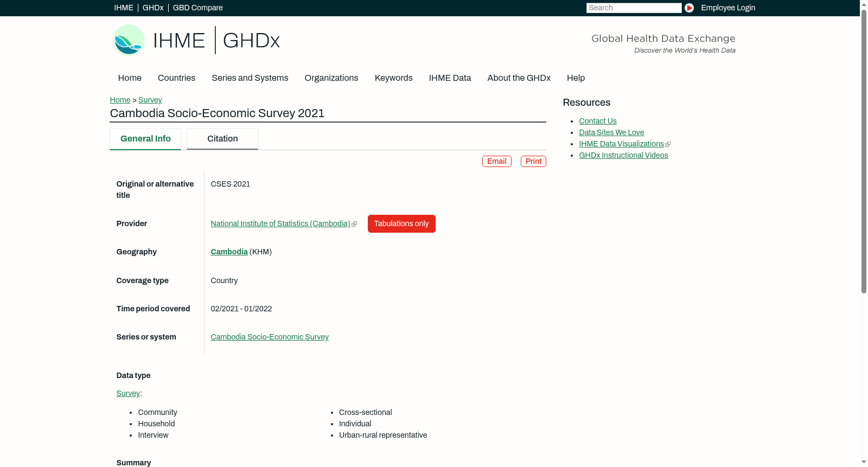Viewport: 868px width, 467px height.
Task: Click the external link icon beside National Institute of Statistics
Action: coord(354,224)
